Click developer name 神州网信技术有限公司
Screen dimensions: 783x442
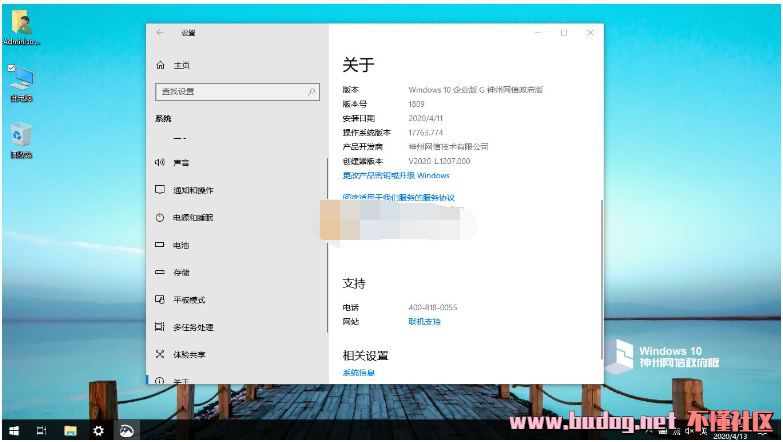point(448,147)
